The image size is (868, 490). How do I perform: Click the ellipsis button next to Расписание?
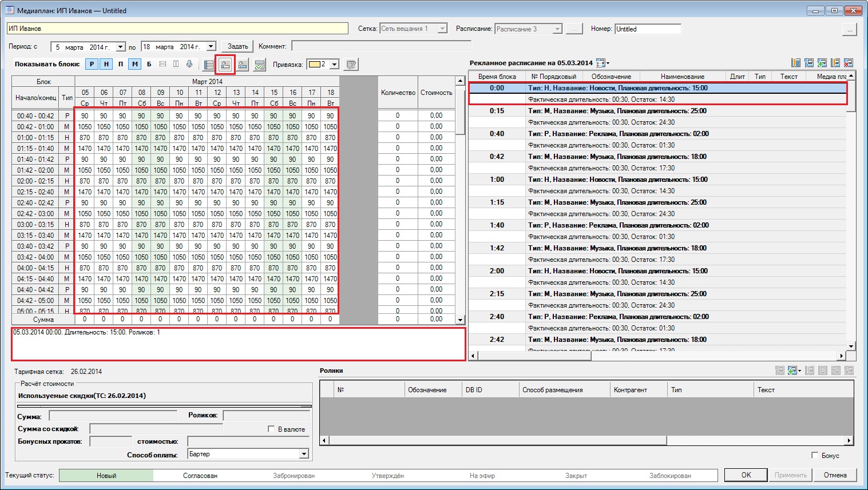pos(574,29)
